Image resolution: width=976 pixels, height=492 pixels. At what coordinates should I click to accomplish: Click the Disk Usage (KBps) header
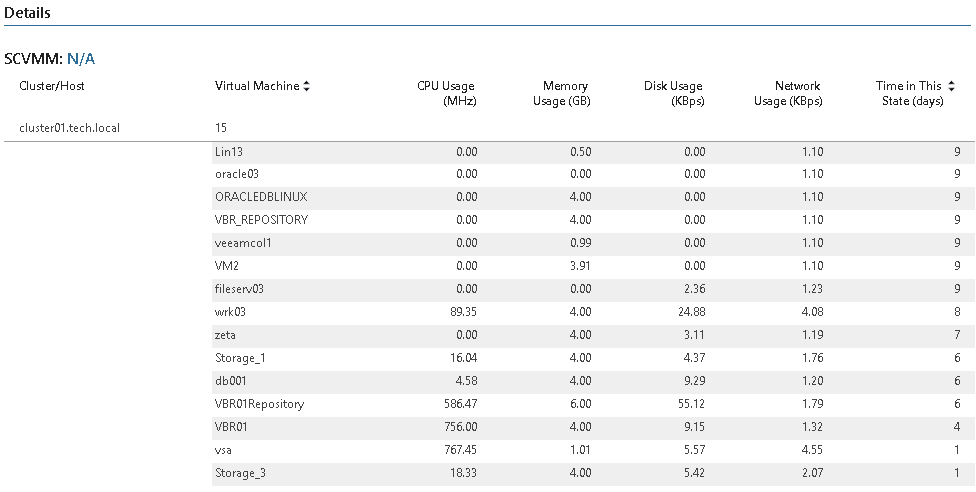click(x=673, y=93)
